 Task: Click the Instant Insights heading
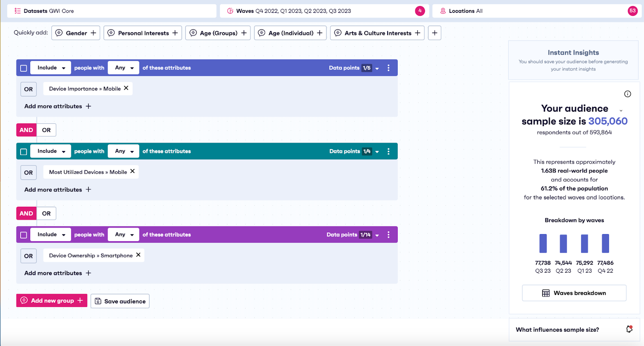[573, 52]
